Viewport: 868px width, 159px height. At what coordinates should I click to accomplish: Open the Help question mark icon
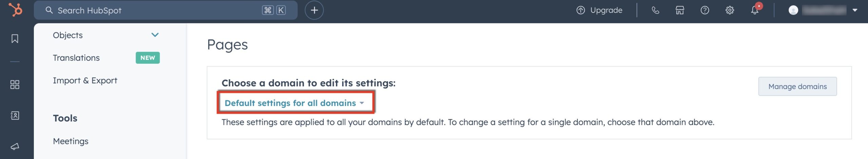(x=705, y=10)
